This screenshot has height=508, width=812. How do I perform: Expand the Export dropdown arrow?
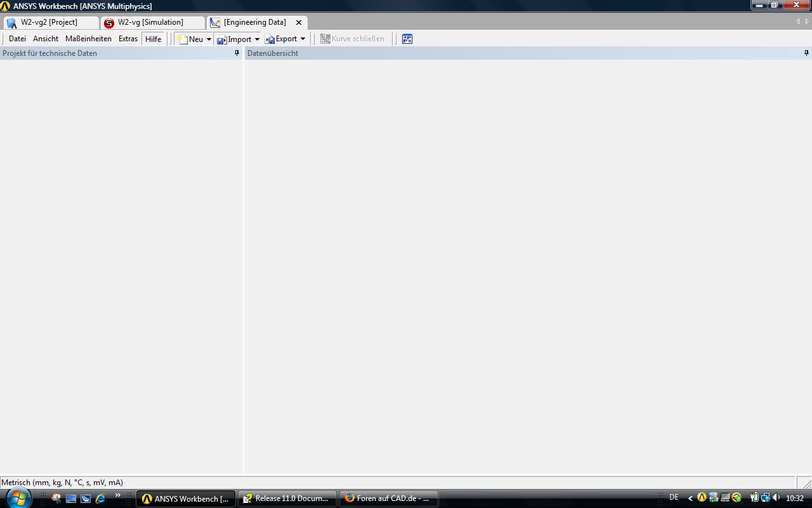(x=303, y=39)
